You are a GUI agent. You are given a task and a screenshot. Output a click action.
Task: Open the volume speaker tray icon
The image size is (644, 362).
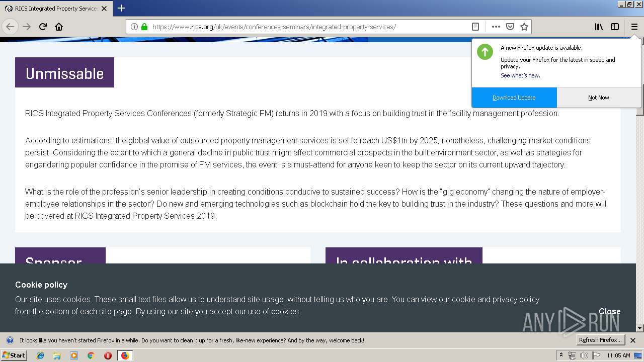click(584, 355)
